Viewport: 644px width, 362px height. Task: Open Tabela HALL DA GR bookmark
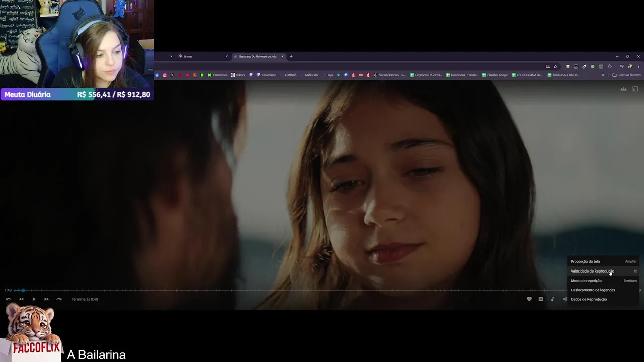pyautogui.click(x=563, y=75)
